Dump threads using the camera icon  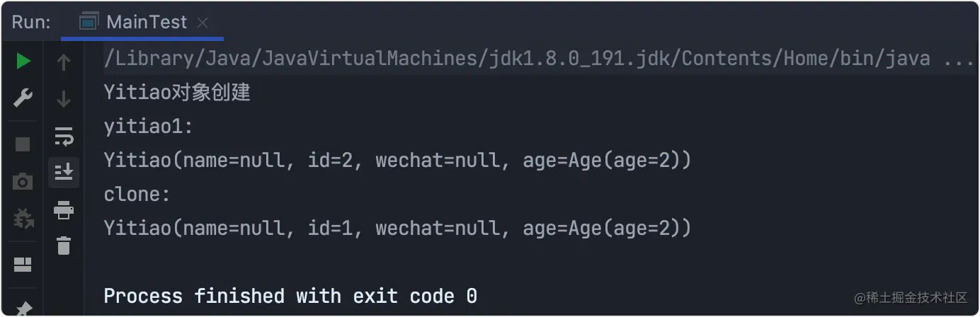[23, 182]
